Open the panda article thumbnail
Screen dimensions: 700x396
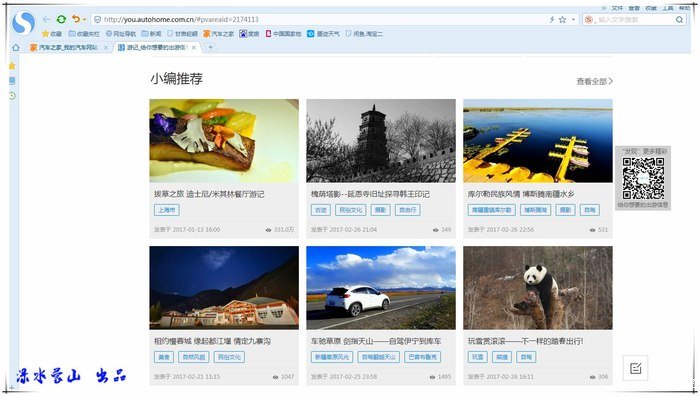tap(538, 288)
